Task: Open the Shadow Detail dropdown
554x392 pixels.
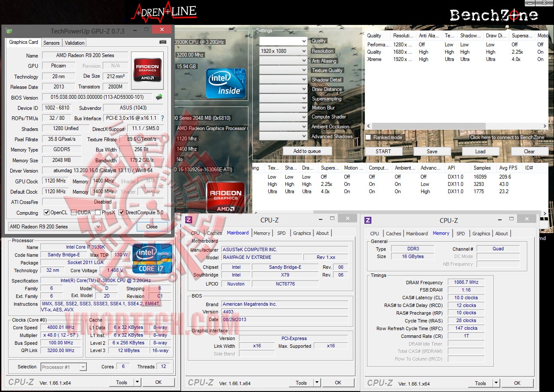Action: (283, 79)
